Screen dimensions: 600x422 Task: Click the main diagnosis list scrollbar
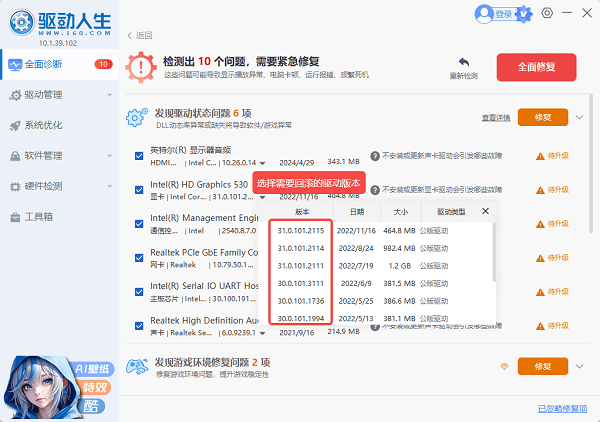click(591, 163)
